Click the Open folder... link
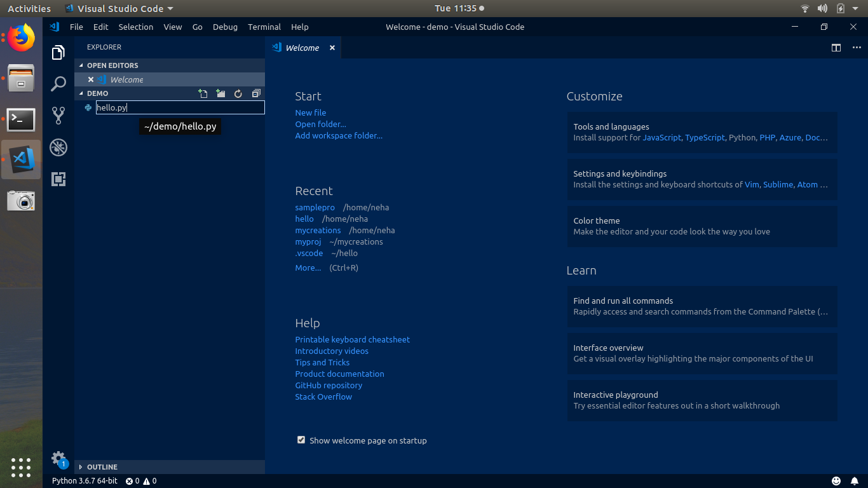 pos(321,124)
